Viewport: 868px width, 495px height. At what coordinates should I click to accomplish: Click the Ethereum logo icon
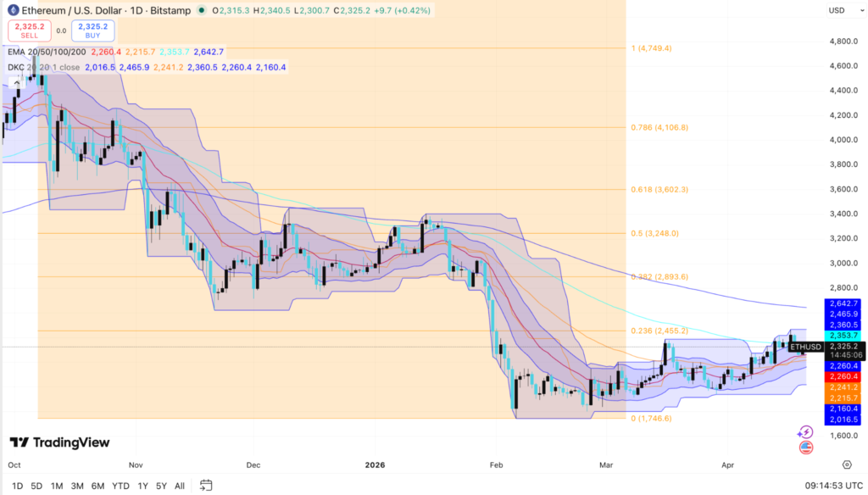point(12,11)
